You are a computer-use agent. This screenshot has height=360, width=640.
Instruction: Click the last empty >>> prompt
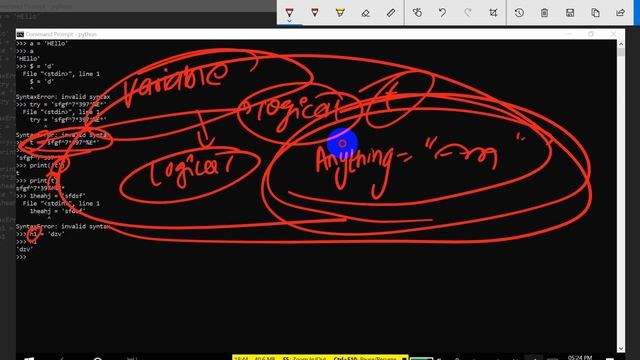(22, 257)
